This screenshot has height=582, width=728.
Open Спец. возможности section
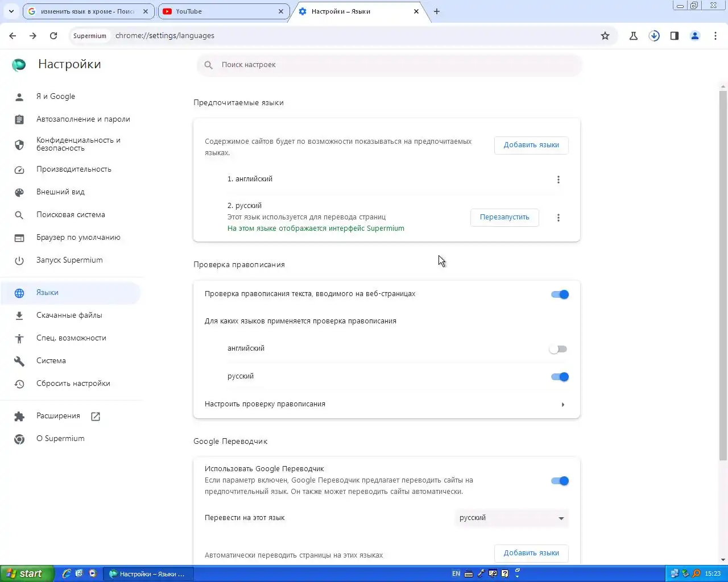[x=71, y=338]
